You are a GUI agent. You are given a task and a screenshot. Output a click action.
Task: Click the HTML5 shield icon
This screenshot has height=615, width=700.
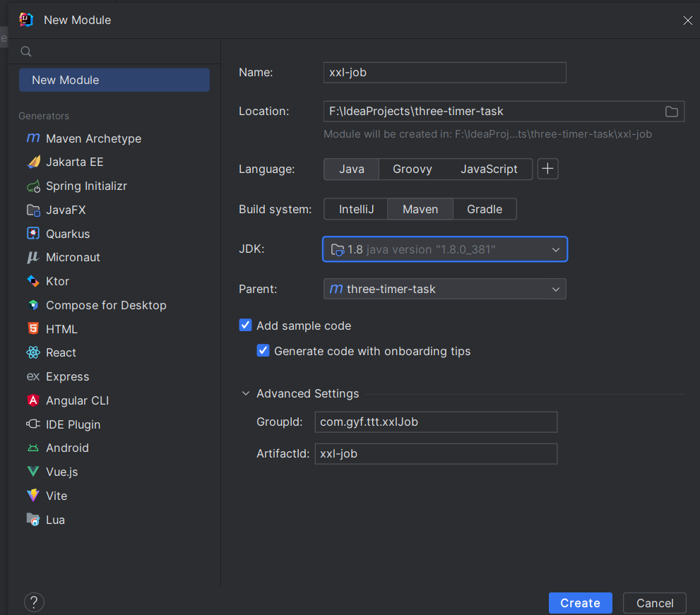pos(33,328)
